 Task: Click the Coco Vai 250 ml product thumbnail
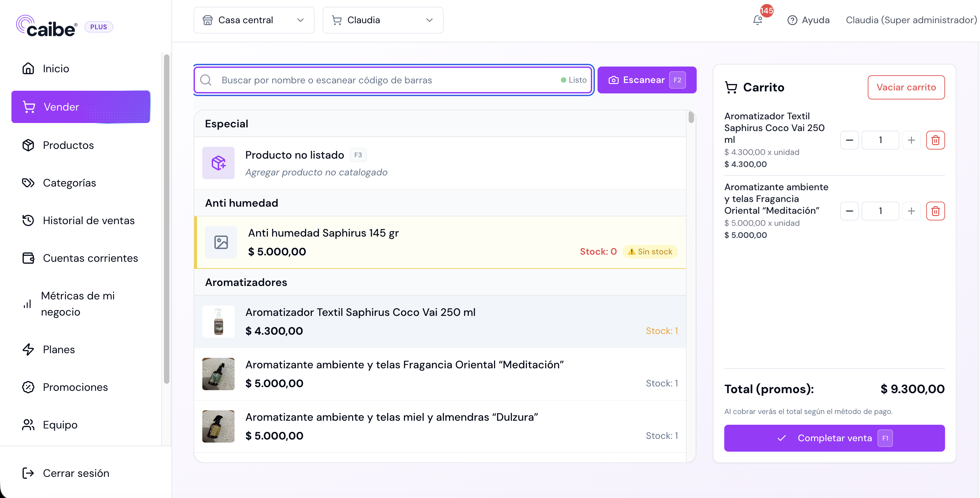click(x=218, y=322)
